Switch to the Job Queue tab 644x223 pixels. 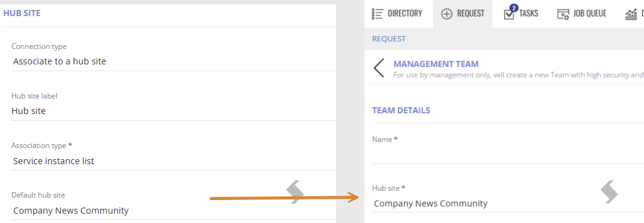point(583,14)
